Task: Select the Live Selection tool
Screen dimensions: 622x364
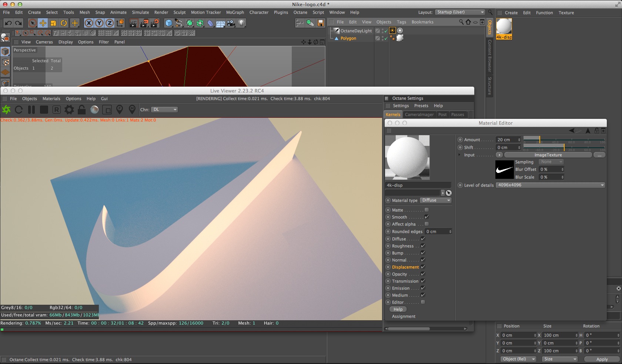Action: [x=33, y=23]
